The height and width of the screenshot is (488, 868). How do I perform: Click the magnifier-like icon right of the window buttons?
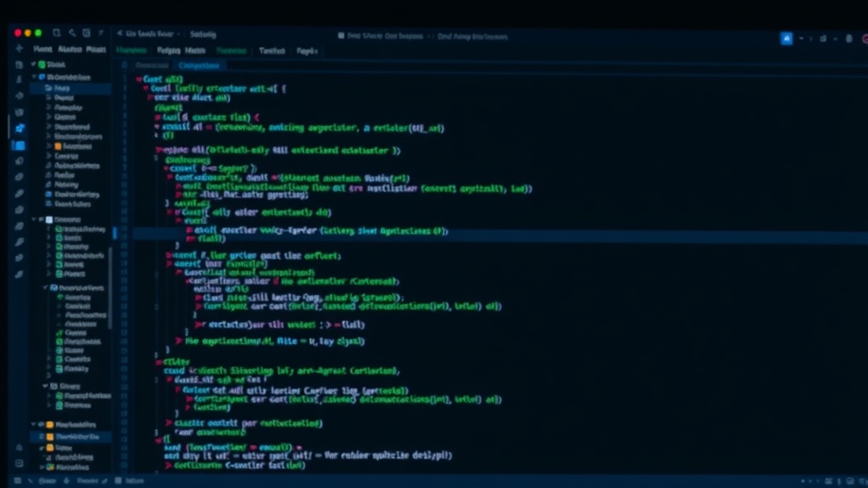pos(72,33)
